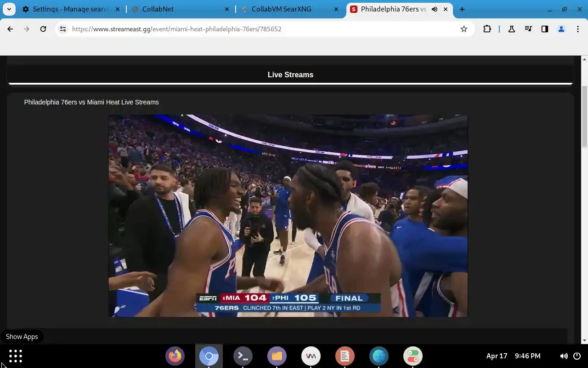Screen dimensions: 588x368
Task: Open the text editor from the dock
Action: (345, 356)
